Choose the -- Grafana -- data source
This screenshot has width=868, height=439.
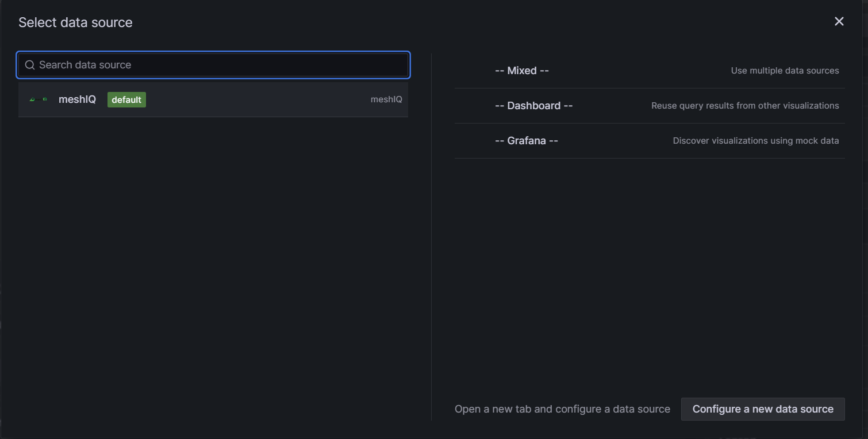coord(650,141)
